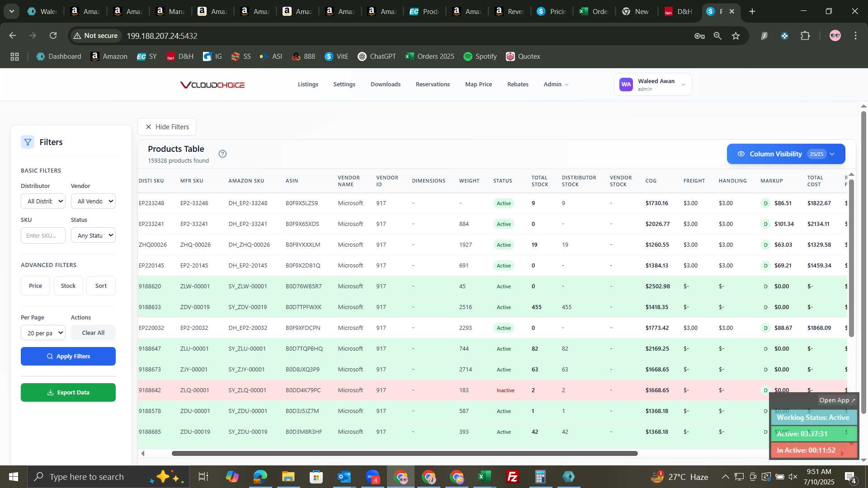The width and height of the screenshot is (868, 488).
Task: Open the Dashboard bookmark
Action: coord(59,56)
